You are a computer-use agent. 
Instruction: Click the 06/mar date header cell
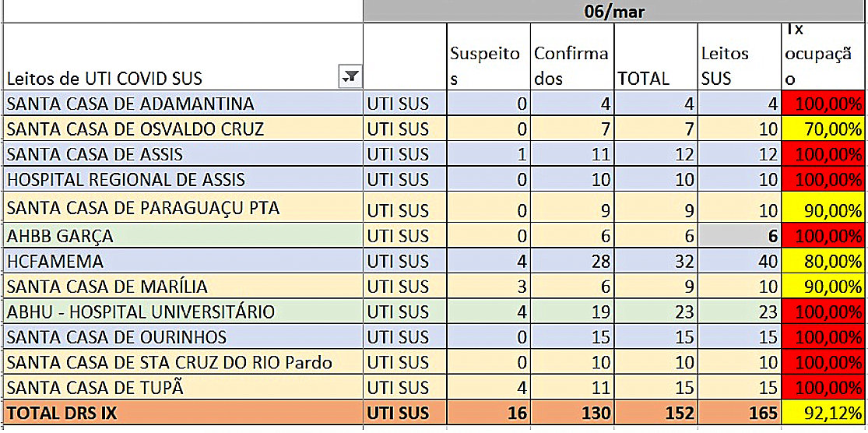615,11
